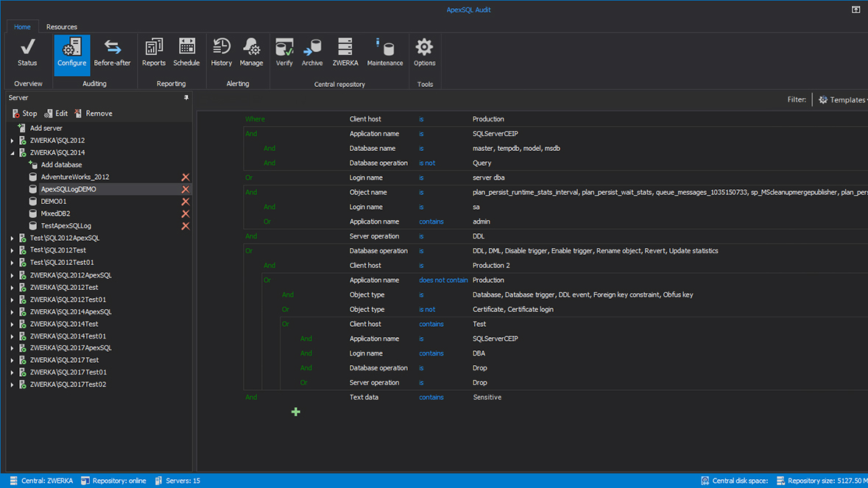The width and height of the screenshot is (868, 488).
Task: Expand the Test\SQL2012Test node
Action: (13, 250)
